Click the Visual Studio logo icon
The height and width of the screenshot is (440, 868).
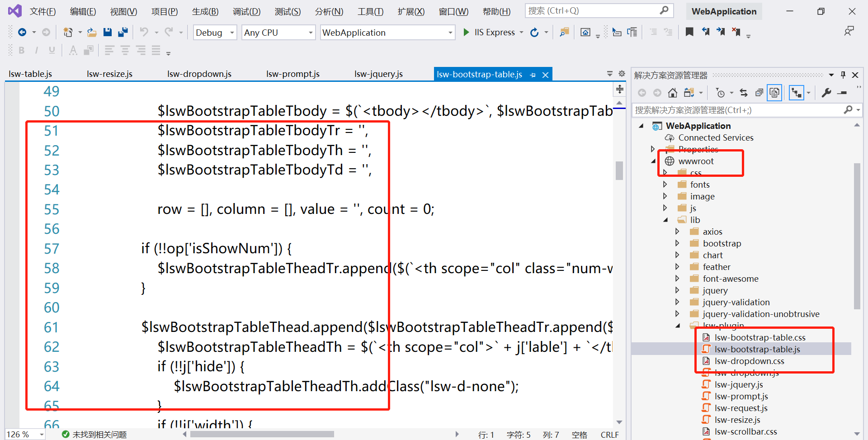click(x=14, y=11)
